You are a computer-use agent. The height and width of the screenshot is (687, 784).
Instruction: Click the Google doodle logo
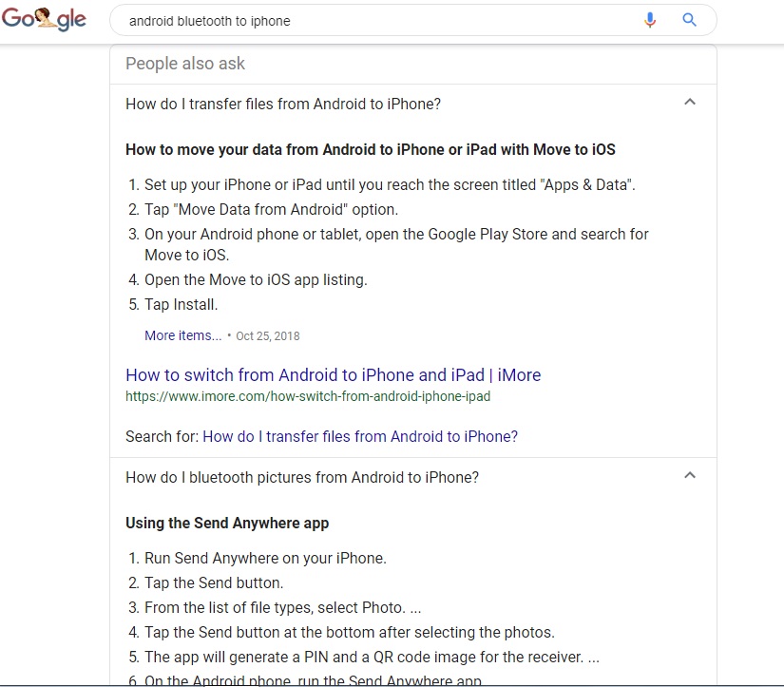44,21
